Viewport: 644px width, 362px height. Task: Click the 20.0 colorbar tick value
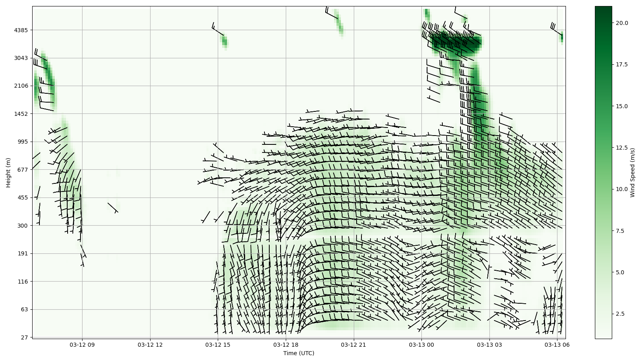622,23
